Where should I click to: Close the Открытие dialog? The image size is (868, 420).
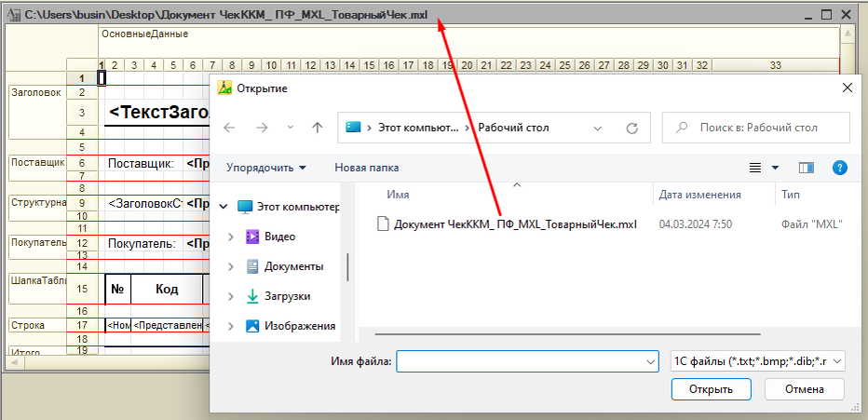click(x=847, y=88)
